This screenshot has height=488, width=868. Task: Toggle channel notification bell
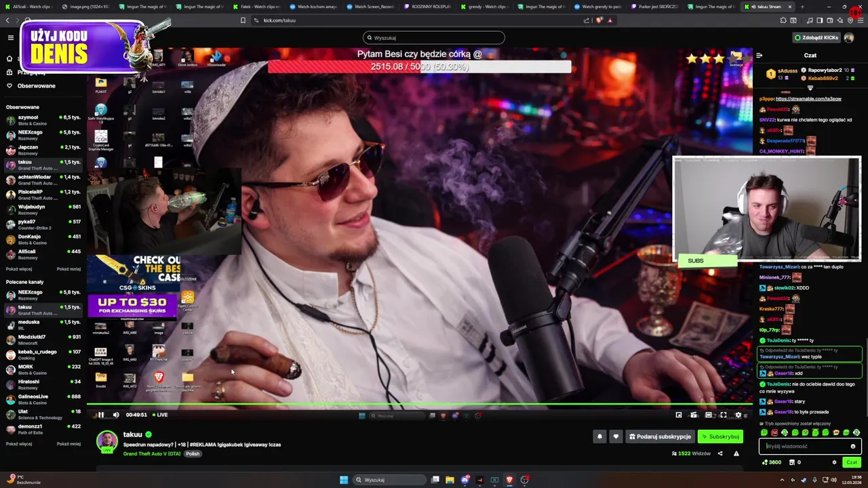tap(599, 436)
